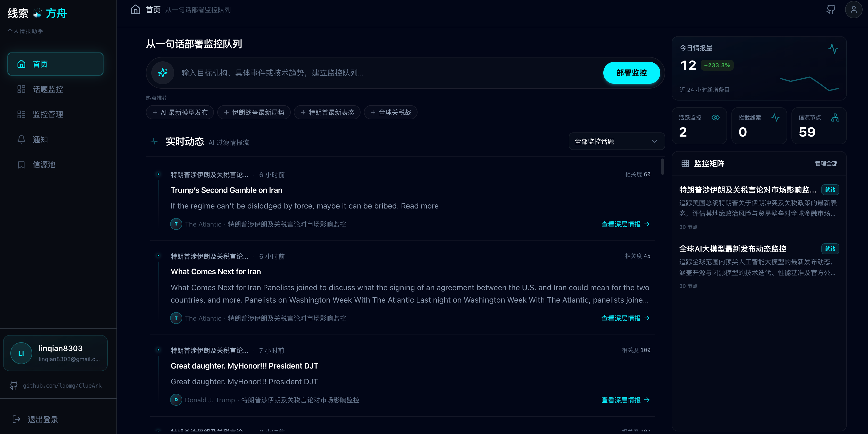
Task: Open 监控管理 in the sidebar
Action: (55, 114)
